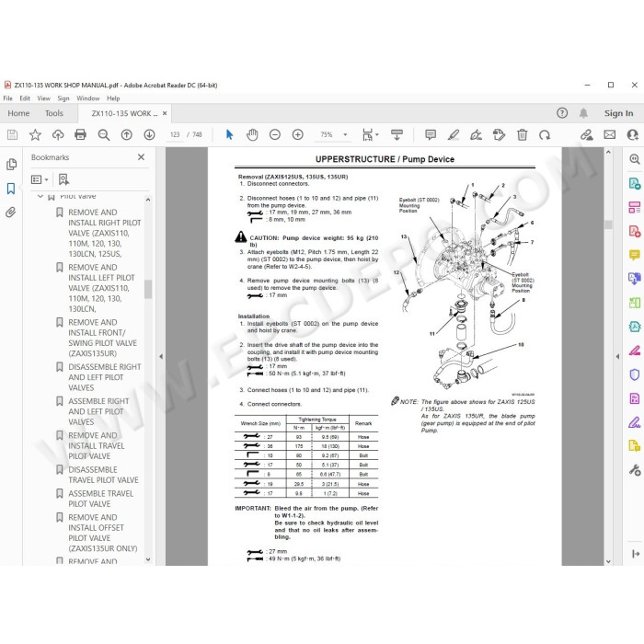Open bookmark REMOVE AND INSTALL LEFT PILOT VALVE
The width and height of the screenshot is (644, 644).
(101, 288)
